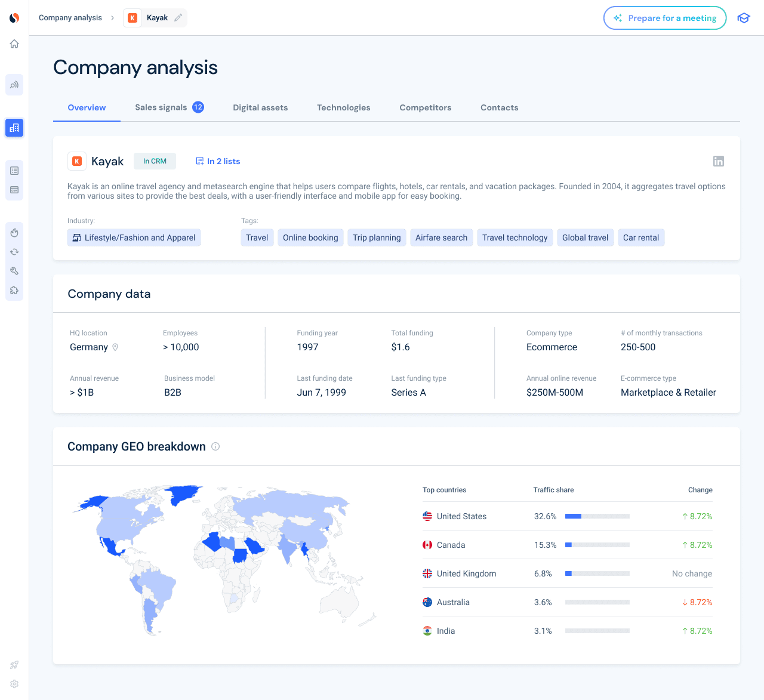764x700 pixels.
Task: Click the United States traffic share bar
Action: 597,516
